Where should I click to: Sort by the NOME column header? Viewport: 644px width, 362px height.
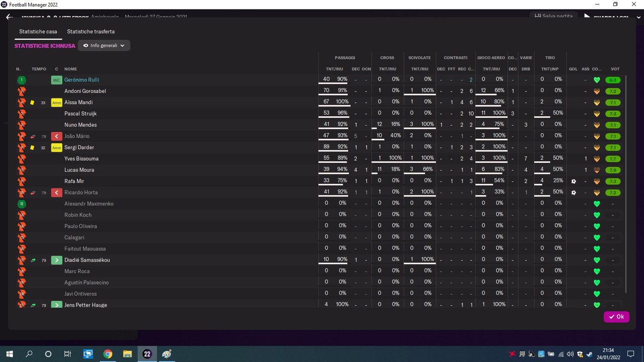pyautogui.click(x=71, y=69)
